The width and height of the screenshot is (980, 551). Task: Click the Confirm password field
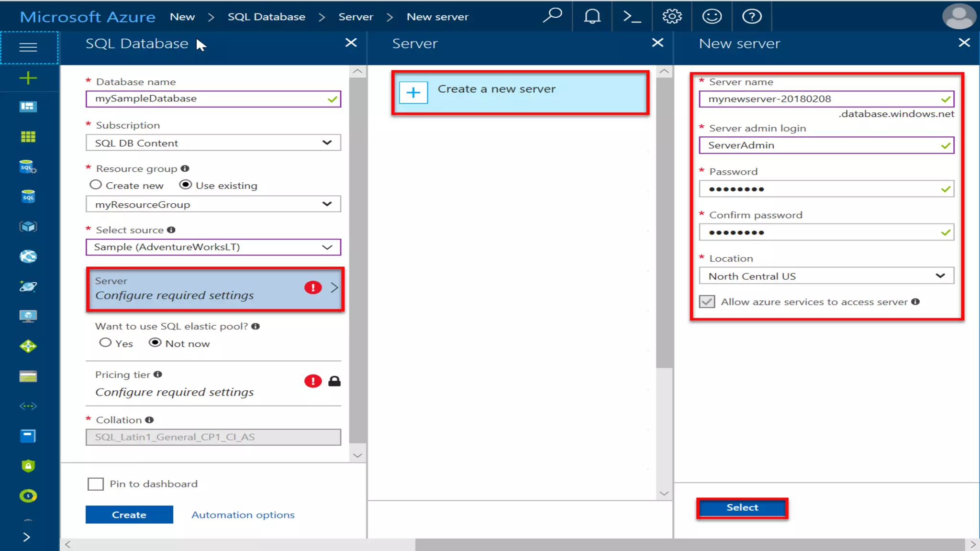pos(826,232)
